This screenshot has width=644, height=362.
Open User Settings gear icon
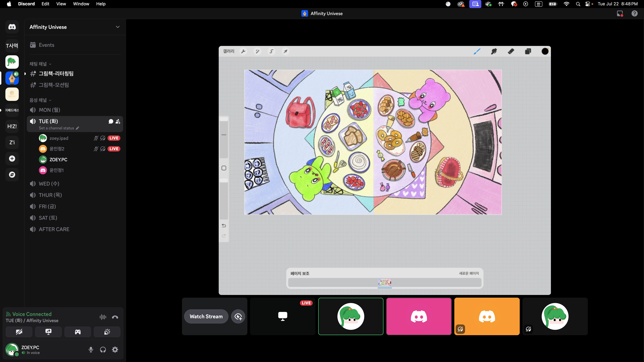point(115,349)
